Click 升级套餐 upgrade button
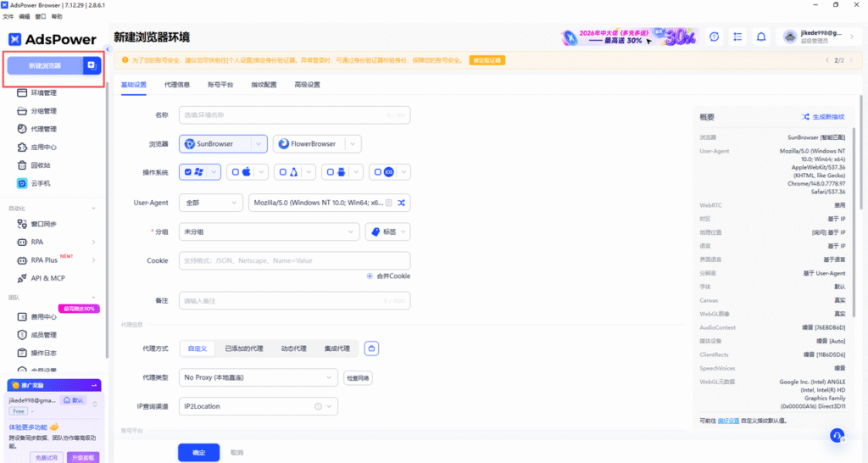Screen dimensions: 868x463 [83, 457]
